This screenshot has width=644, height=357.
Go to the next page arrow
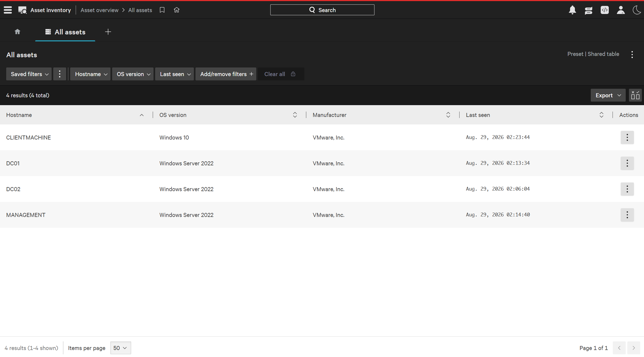click(634, 348)
